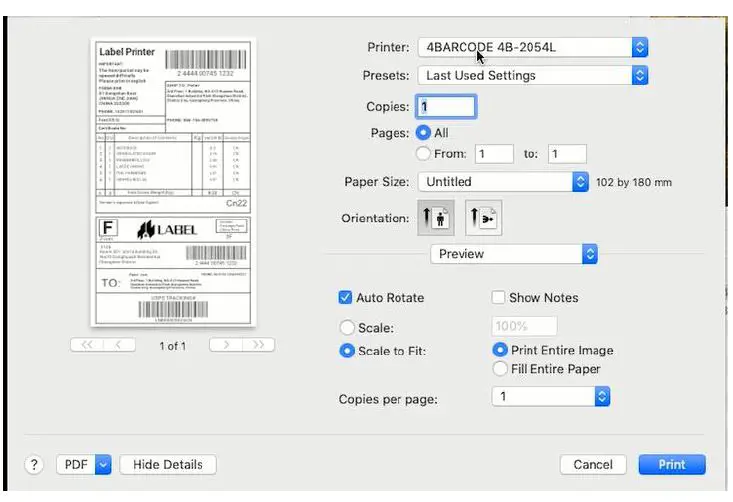Select the From pages range radio button
Image resolution: width=733 pixels, height=502 pixels.
point(423,153)
